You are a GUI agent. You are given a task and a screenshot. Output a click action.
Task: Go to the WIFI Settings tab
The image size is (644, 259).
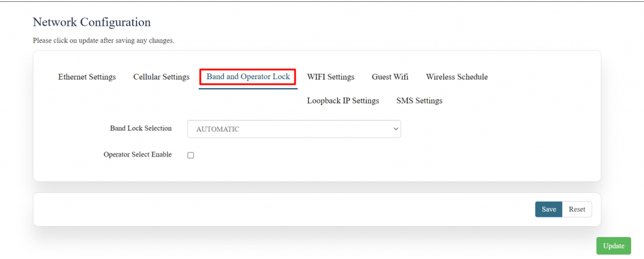pos(330,77)
